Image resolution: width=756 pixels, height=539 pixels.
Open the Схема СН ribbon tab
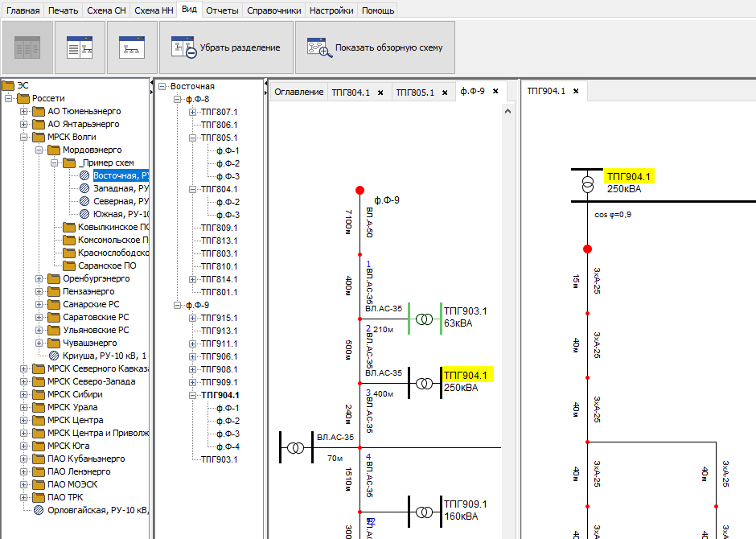(106, 10)
